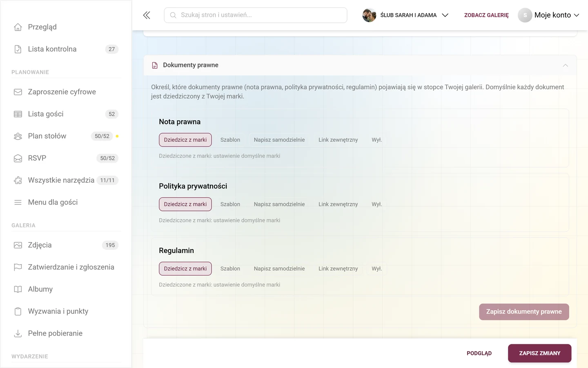The image size is (588, 368).
Task: Click the Zaproszenie cyfrowe envelope icon
Action: click(x=18, y=92)
